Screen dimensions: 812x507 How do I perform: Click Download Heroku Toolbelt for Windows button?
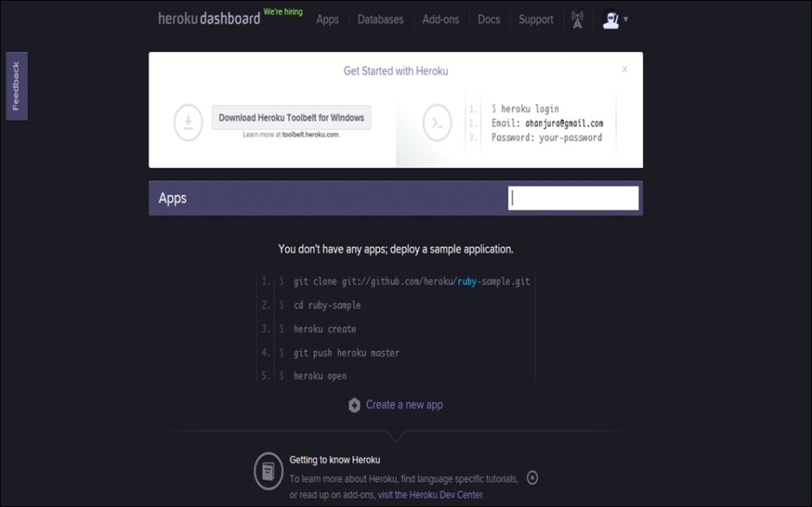(x=292, y=118)
